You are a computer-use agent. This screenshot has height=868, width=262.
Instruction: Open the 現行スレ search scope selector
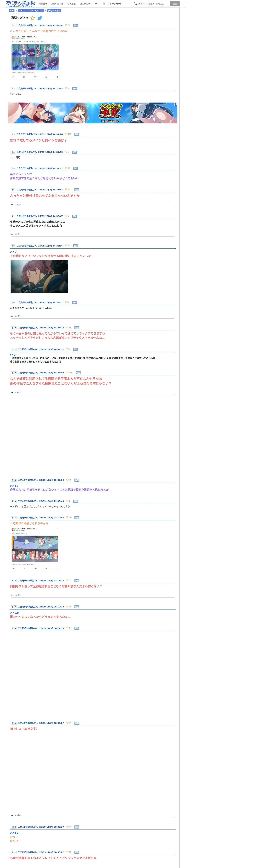pyautogui.click(x=142, y=4)
